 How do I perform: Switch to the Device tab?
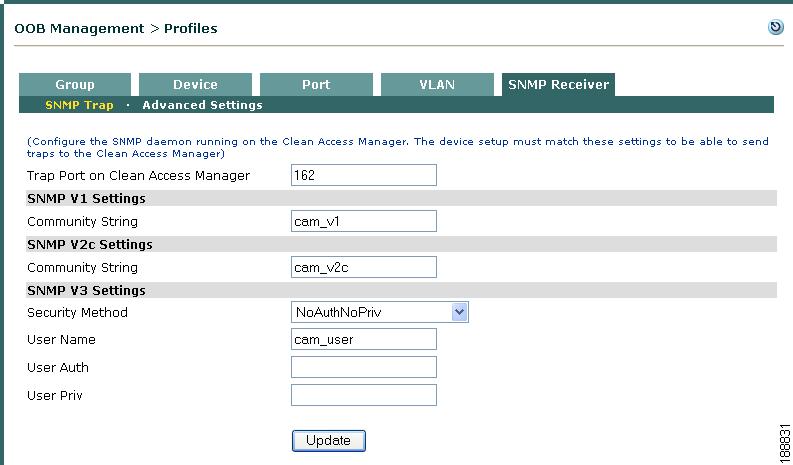[x=195, y=84]
